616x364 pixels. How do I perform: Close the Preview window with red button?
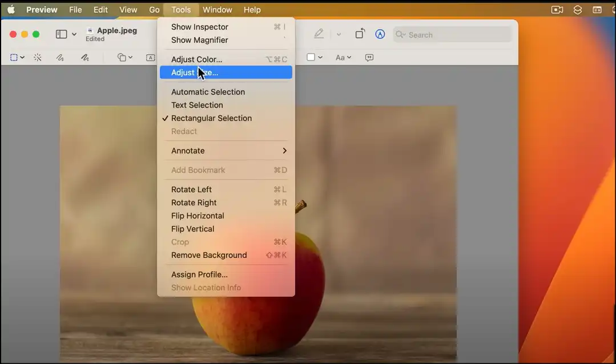click(x=13, y=34)
